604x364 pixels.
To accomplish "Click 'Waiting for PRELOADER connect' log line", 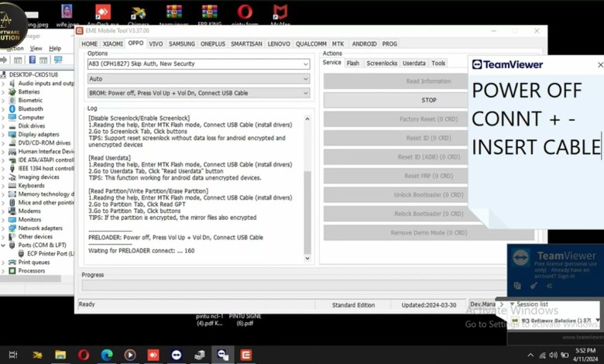I will (x=142, y=251).
